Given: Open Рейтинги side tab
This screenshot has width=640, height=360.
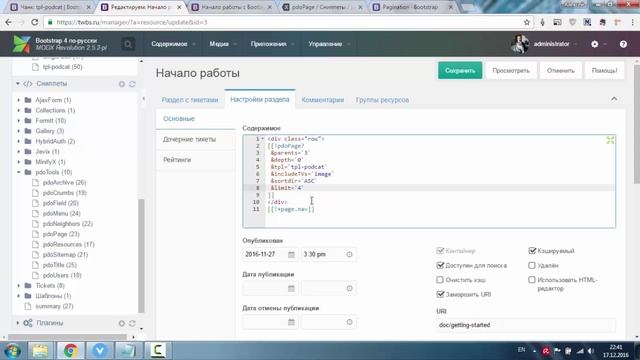Looking at the screenshot, I should [196, 160].
